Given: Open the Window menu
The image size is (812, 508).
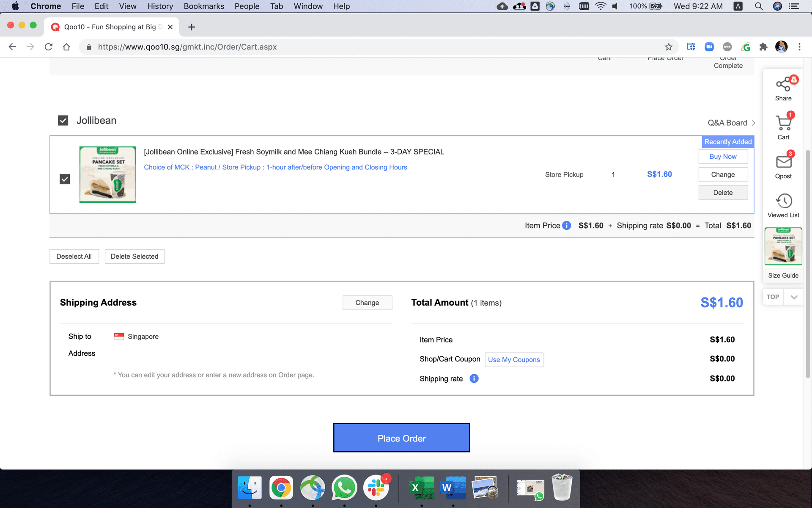Looking at the screenshot, I should coord(308,6).
